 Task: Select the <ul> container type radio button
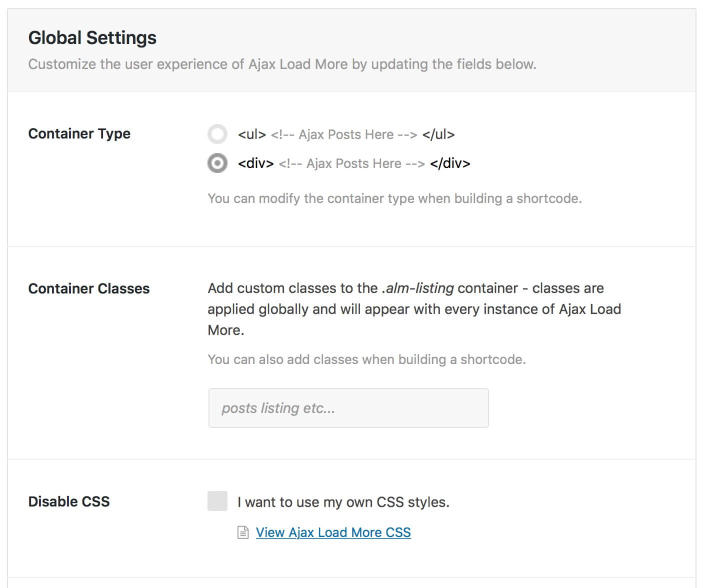pos(217,134)
